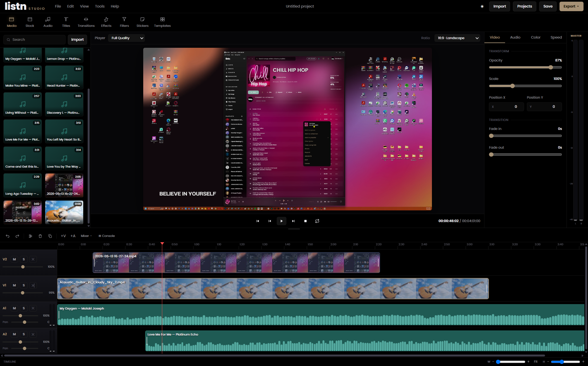Viewport: 588px width, 366px height.
Task: Switch to the Color properties tab
Action: 536,37
